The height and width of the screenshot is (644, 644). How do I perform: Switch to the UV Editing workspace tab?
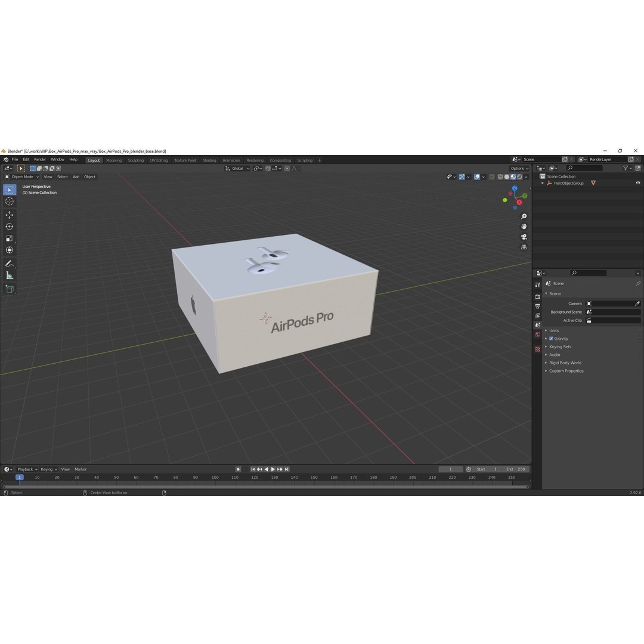click(159, 160)
